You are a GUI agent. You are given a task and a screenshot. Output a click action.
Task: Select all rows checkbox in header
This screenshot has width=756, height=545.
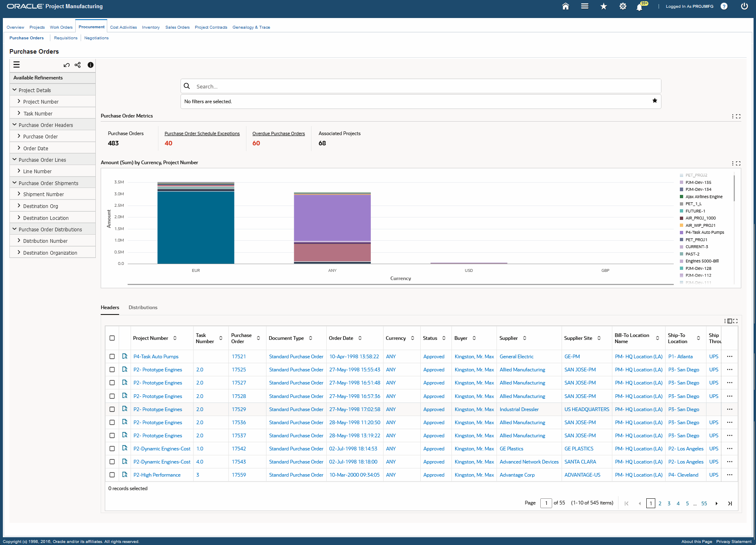coord(112,338)
